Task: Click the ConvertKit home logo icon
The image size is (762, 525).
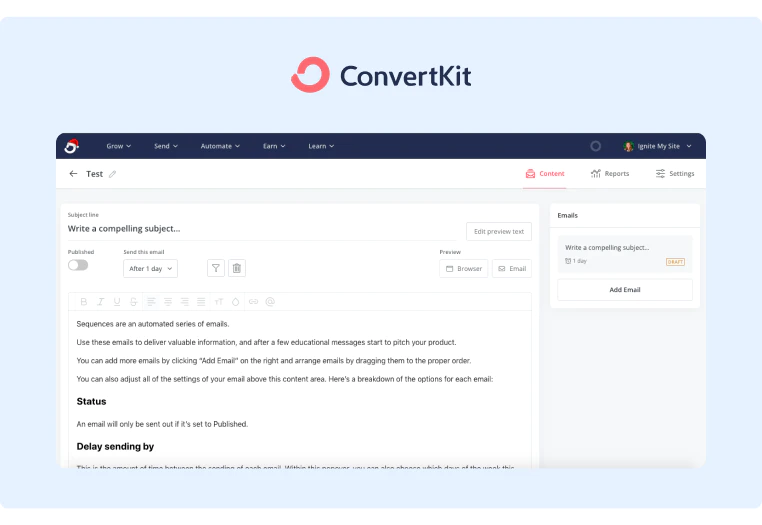Action: tap(72, 146)
